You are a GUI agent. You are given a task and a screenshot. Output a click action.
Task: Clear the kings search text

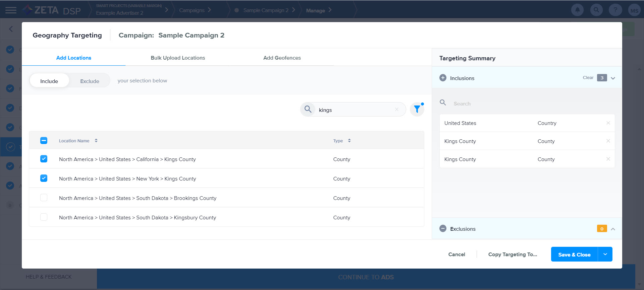[x=397, y=110]
